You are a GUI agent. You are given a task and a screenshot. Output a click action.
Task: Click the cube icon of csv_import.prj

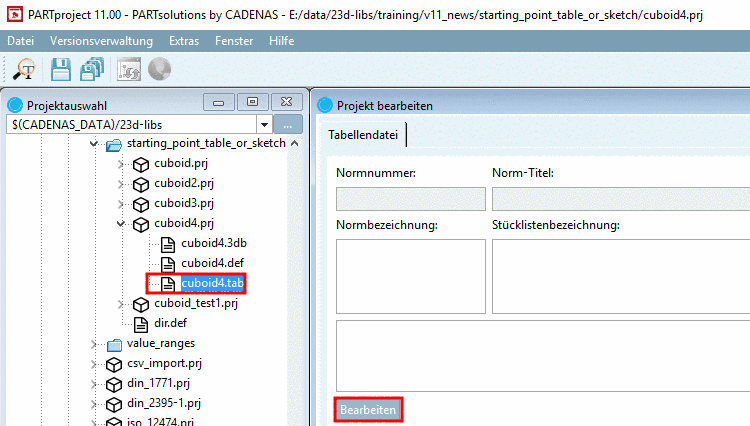[x=114, y=365]
